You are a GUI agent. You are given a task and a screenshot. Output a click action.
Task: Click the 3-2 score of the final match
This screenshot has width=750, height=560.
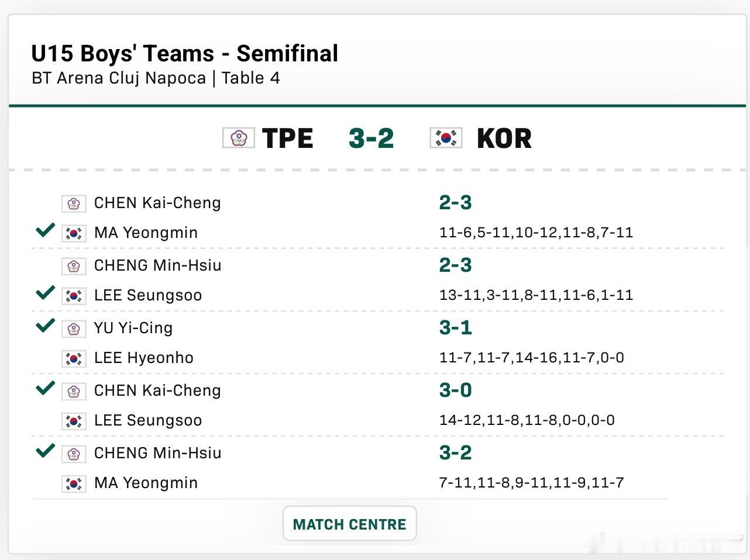pyautogui.click(x=455, y=453)
